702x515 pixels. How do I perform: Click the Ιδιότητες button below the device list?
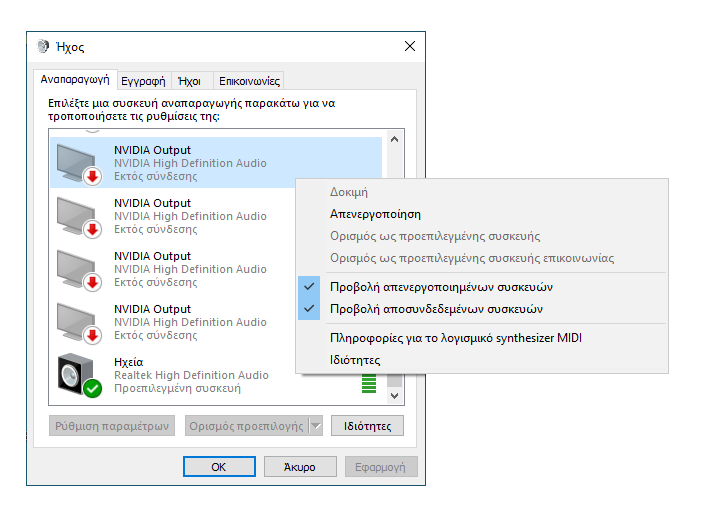367,425
